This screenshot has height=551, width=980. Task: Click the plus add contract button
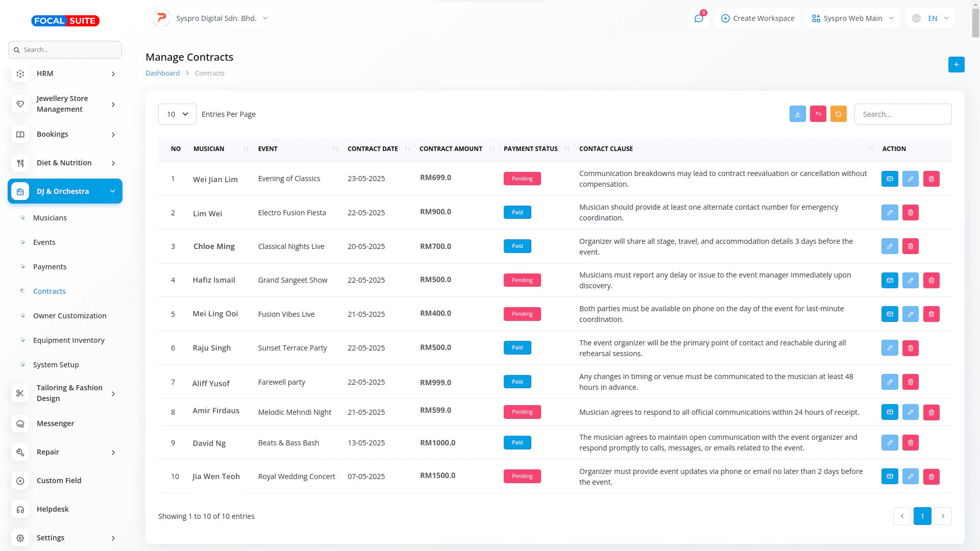click(956, 65)
